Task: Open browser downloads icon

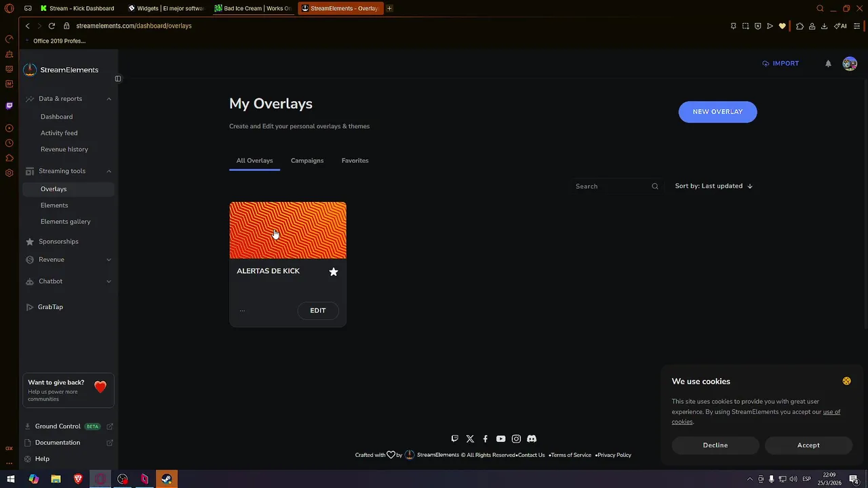Action: (x=824, y=26)
